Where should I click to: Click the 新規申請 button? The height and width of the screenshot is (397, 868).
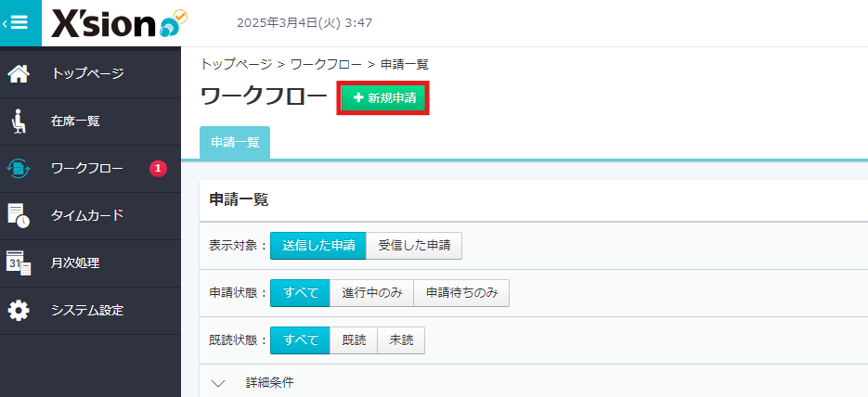pos(383,97)
